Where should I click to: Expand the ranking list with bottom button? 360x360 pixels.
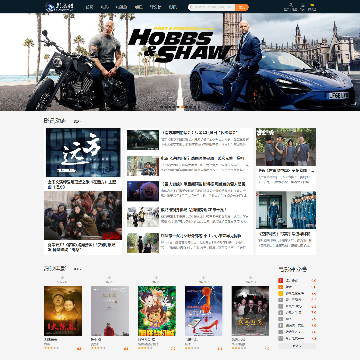tap(297, 346)
